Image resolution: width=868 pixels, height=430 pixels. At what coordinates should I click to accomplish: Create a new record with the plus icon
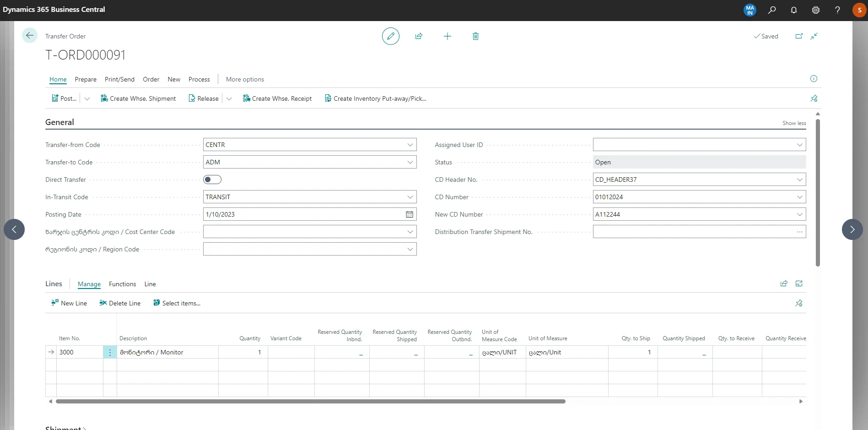[x=447, y=36]
